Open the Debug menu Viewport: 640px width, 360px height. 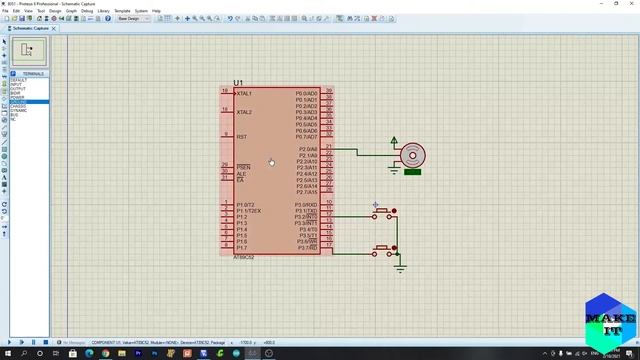click(x=87, y=11)
